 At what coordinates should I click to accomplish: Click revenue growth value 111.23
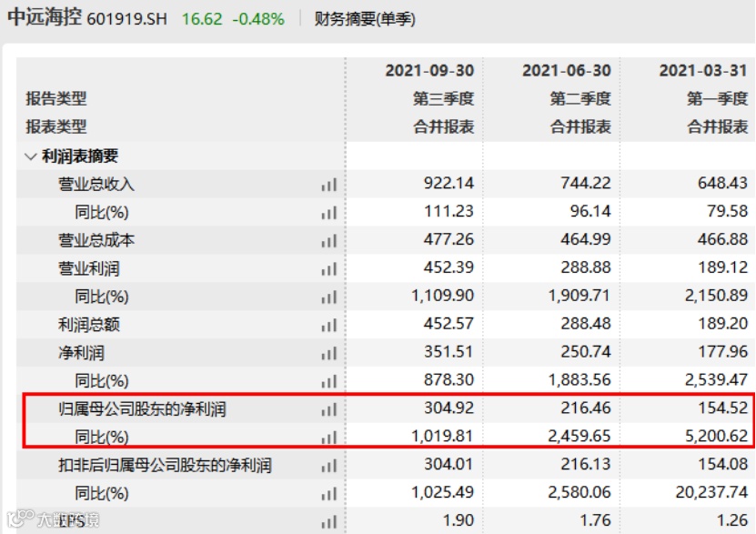tap(449, 211)
